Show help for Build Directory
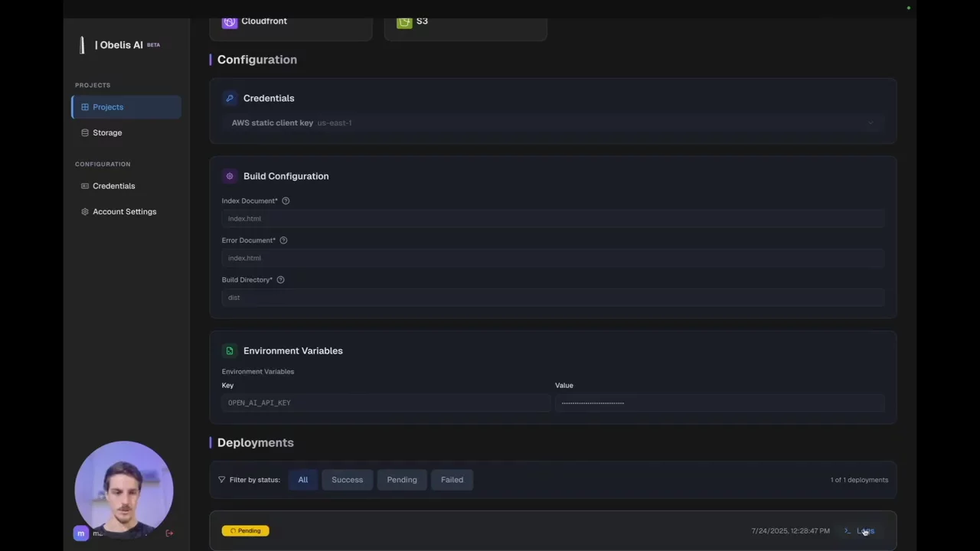980x551 pixels. click(x=280, y=279)
